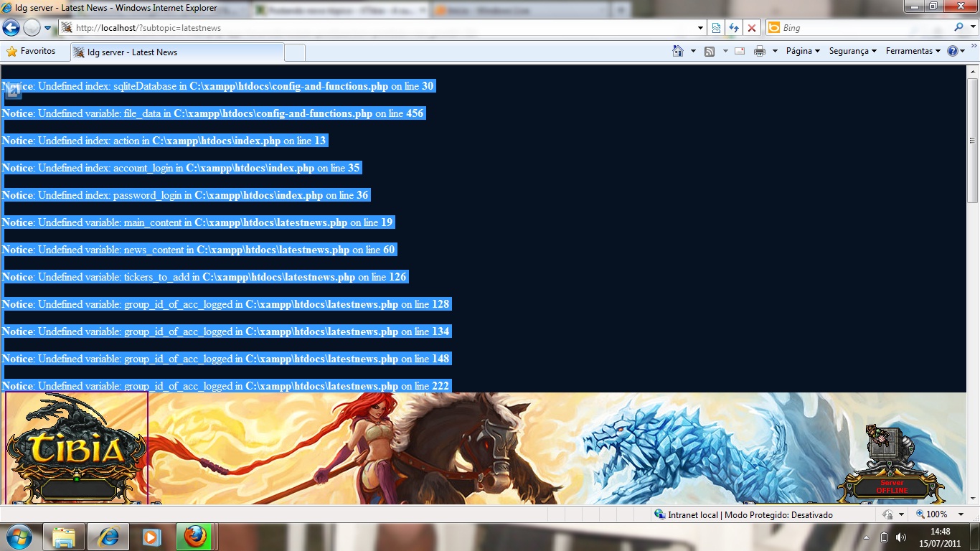Screen dimensions: 980x551
Task: Click the Home page icon
Action: [678, 51]
